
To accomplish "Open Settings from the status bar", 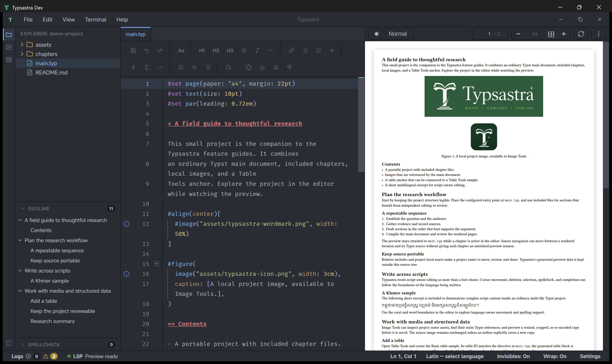I will (x=590, y=356).
